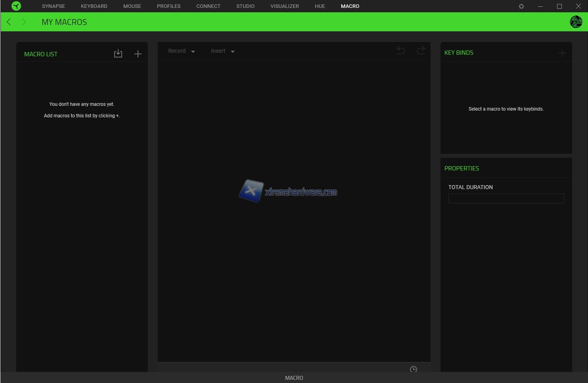Add a new macro with the plus icon
The width and height of the screenshot is (588, 383).
tap(138, 54)
